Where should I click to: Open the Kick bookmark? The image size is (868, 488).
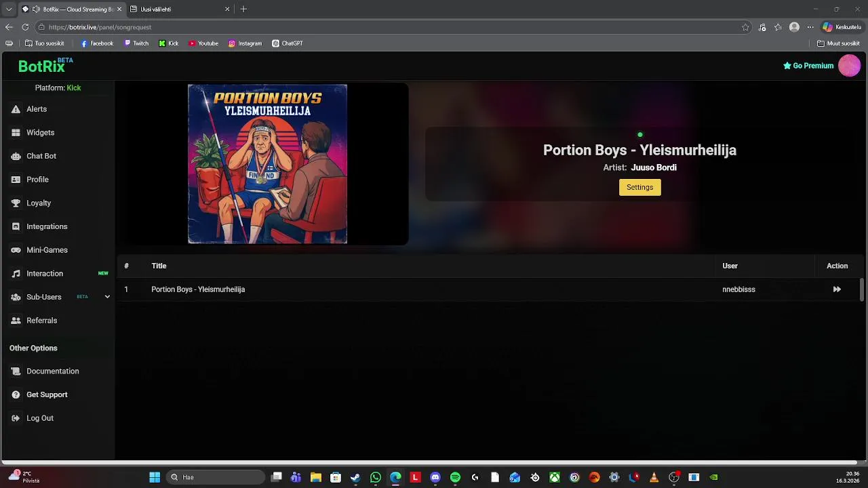[x=169, y=43]
